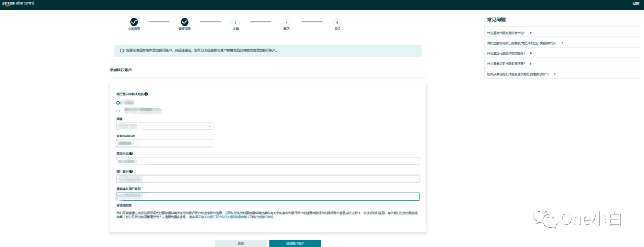
Task: Click step 5 验证 circle
Action: [x=337, y=22]
